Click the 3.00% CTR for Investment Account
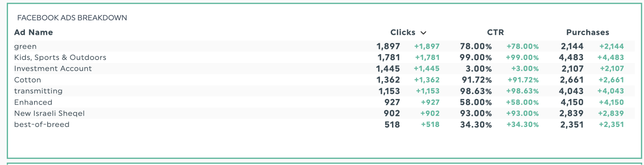This screenshot has width=644, height=165. click(x=478, y=69)
